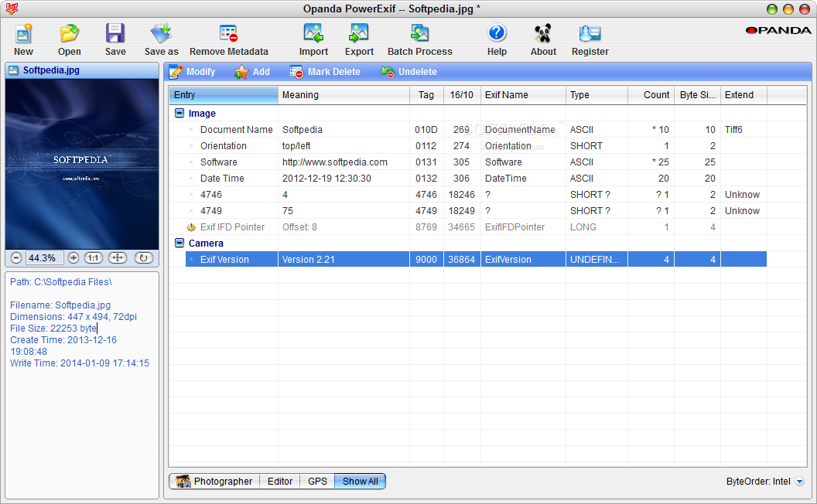
Task: Click 'Dimensions: 447 x 494, 72dpi' text
Action: coord(73,317)
